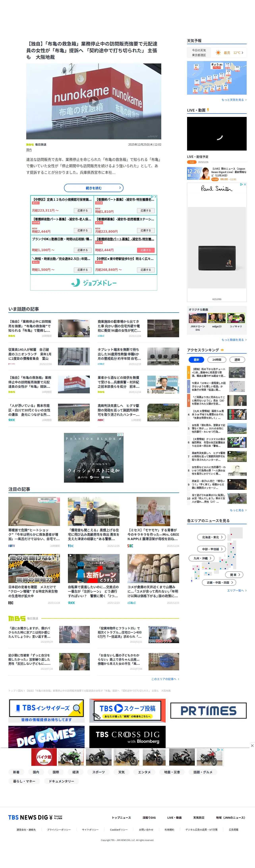The image size is (255, 868).
Task: Select the 経済 category pill
Action: coord(75,772)
